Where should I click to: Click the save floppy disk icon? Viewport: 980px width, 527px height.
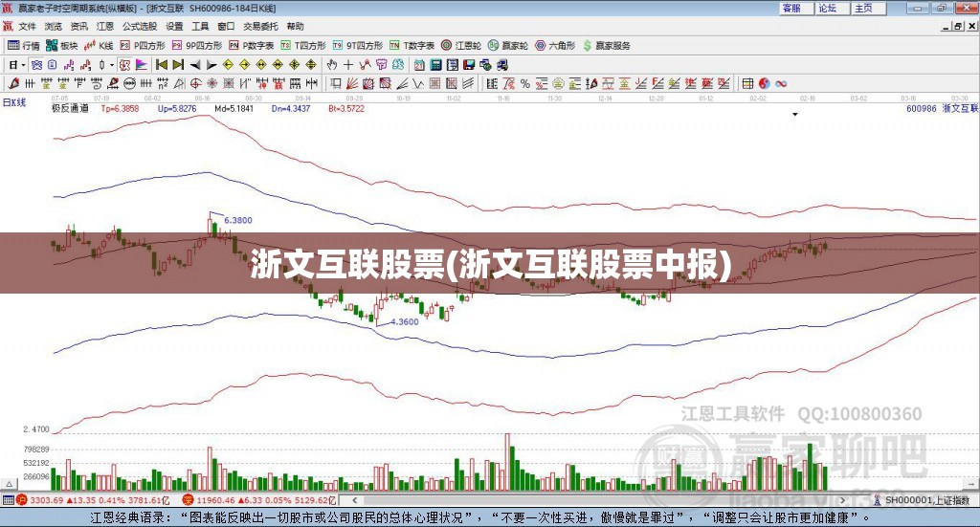(469, 65)
